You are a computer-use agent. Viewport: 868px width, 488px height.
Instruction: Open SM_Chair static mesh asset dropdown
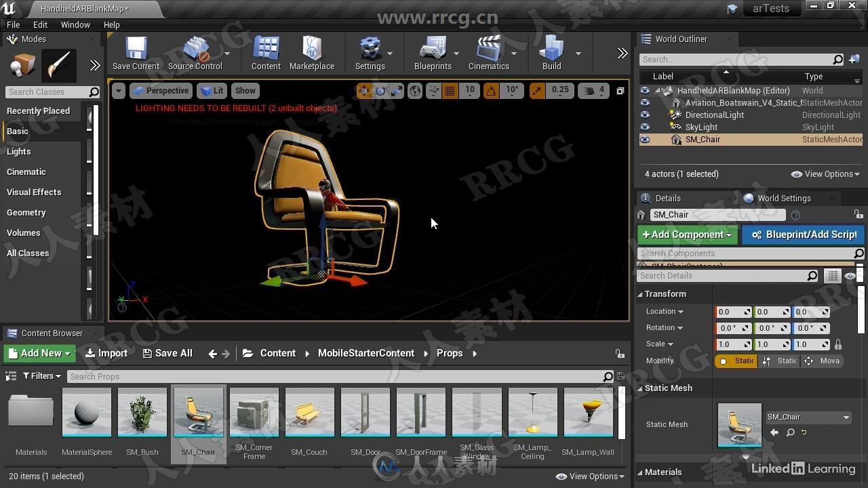808,417
